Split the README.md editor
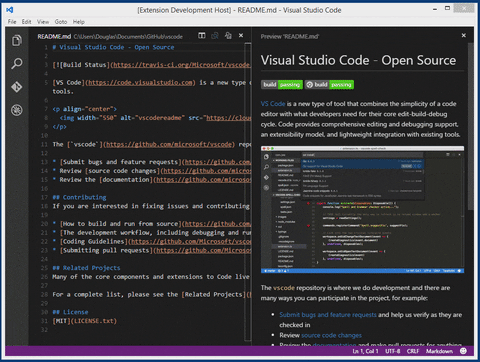480x362 pixels. [202, 35]
